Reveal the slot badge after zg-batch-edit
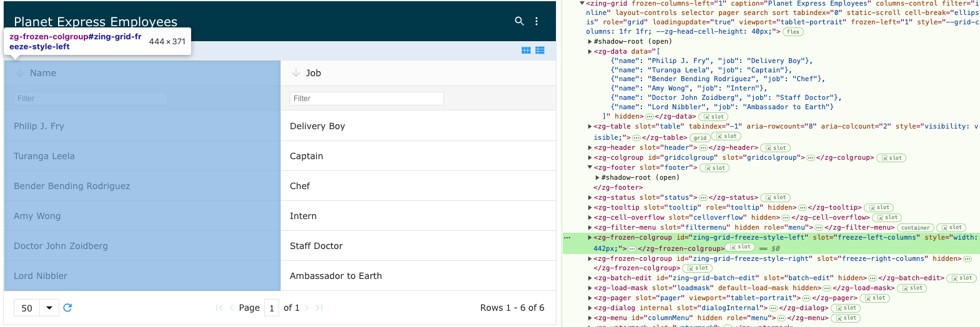 pyautogui.click(x=961, y=278)
